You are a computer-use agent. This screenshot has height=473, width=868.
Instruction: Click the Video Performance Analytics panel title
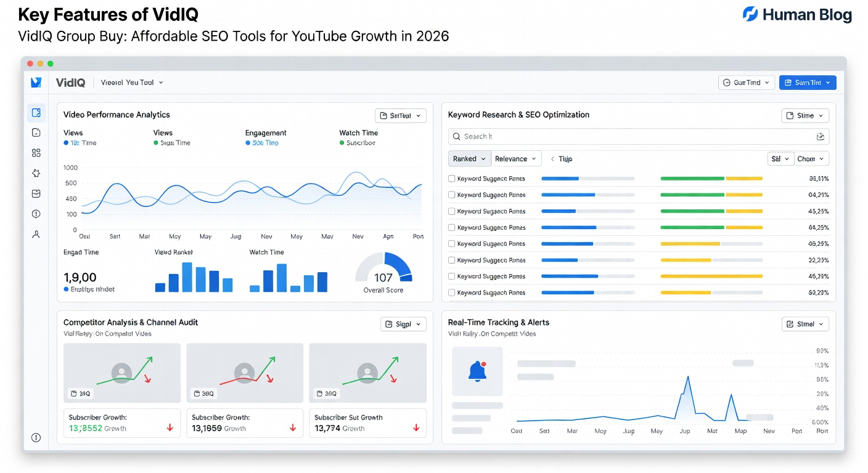click(117, 115)
